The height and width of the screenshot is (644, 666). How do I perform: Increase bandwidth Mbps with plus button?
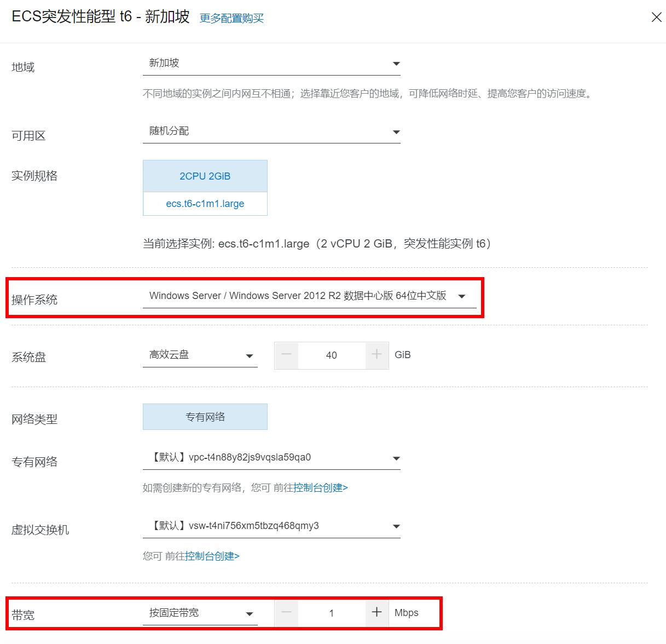tap(377, 613)
